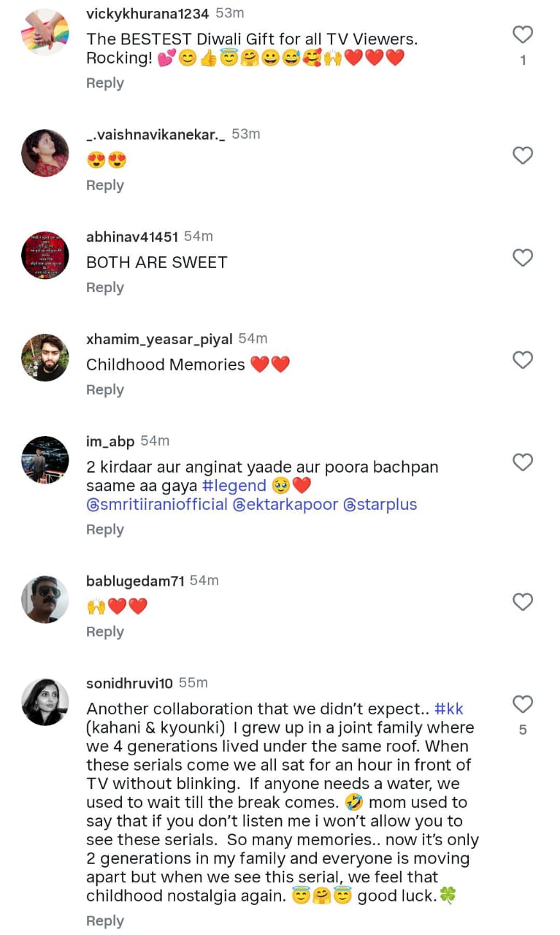
Task: Heart the "Childhood Memories" comment
Action: (x=523, y=360)
